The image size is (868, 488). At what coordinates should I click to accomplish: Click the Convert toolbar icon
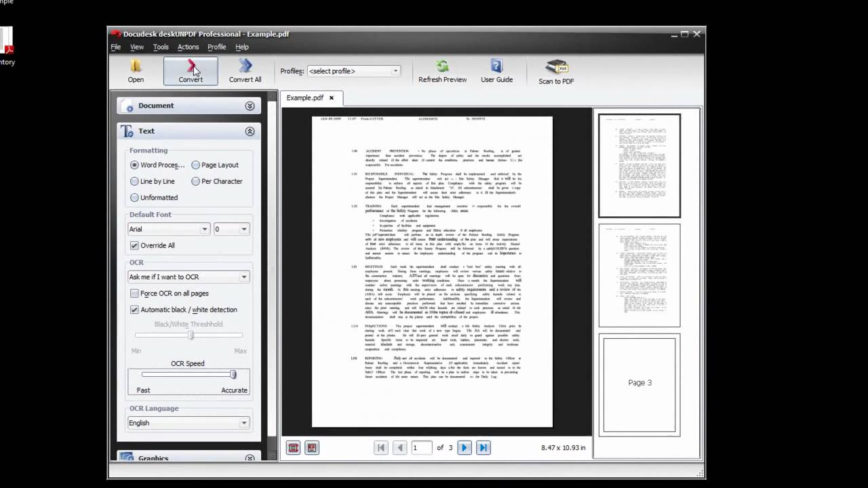(191, 66)
